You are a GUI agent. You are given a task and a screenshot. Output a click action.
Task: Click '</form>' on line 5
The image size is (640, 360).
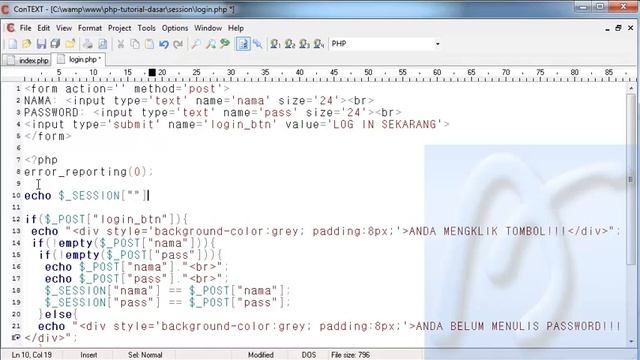click(x=48, y=136)
